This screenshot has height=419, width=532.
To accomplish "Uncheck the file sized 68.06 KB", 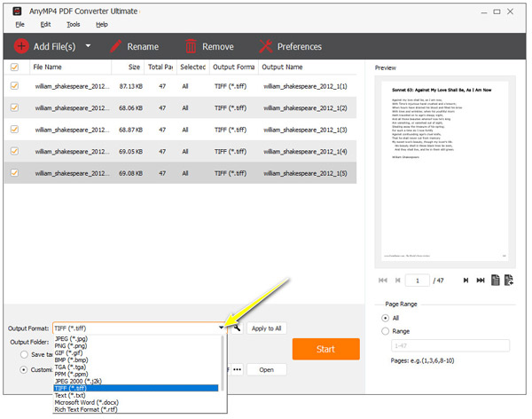I will coord(14,107).
